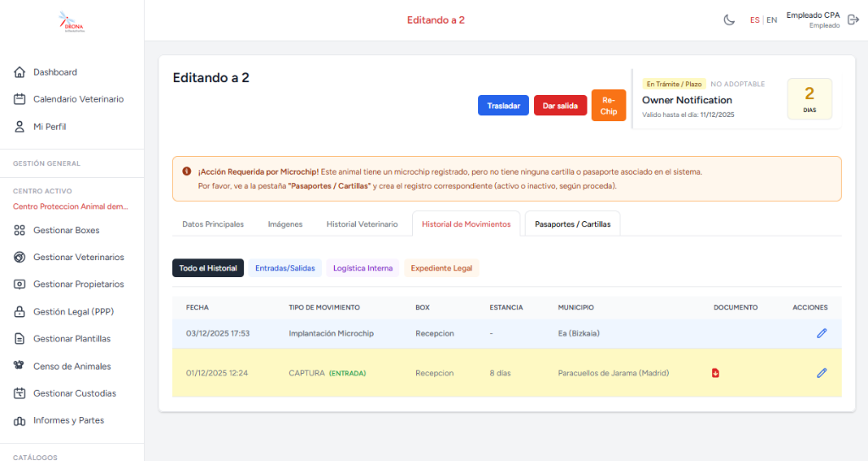The width and height of the screenshot is (868, 461).
Task: Click the Valido hasta el día date text
Action: coord(688,115)
